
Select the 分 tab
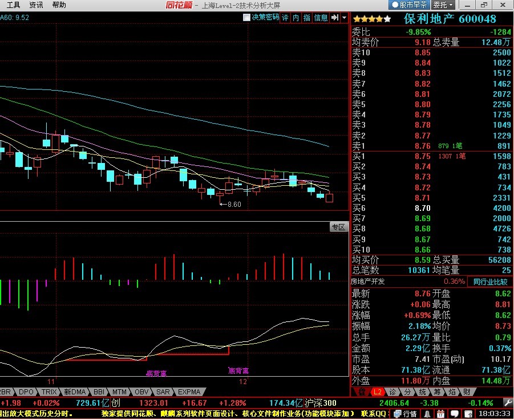[x=407, y=392]
